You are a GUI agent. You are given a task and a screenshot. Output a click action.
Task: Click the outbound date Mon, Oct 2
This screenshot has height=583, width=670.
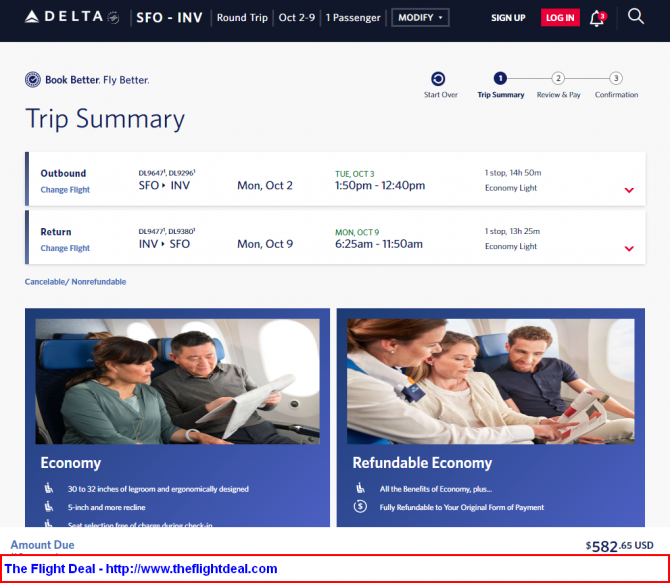[265, 186]
